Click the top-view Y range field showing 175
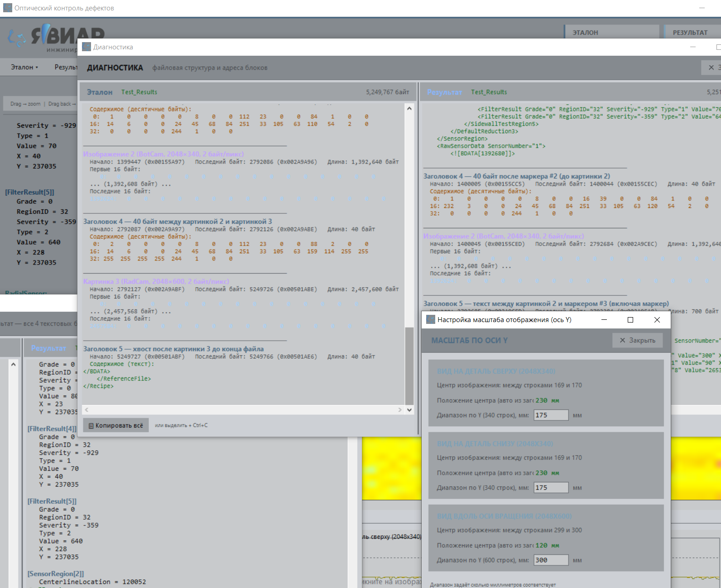 [x=551, y=415]
